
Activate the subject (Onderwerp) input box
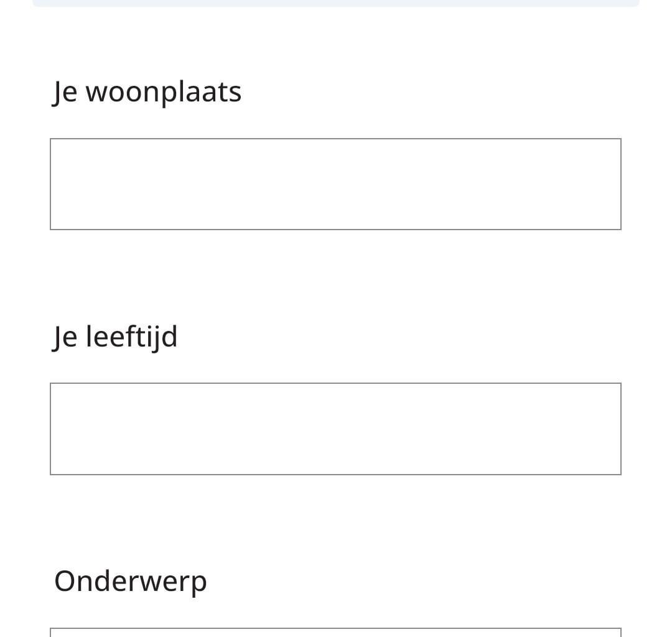coord(335,633)
